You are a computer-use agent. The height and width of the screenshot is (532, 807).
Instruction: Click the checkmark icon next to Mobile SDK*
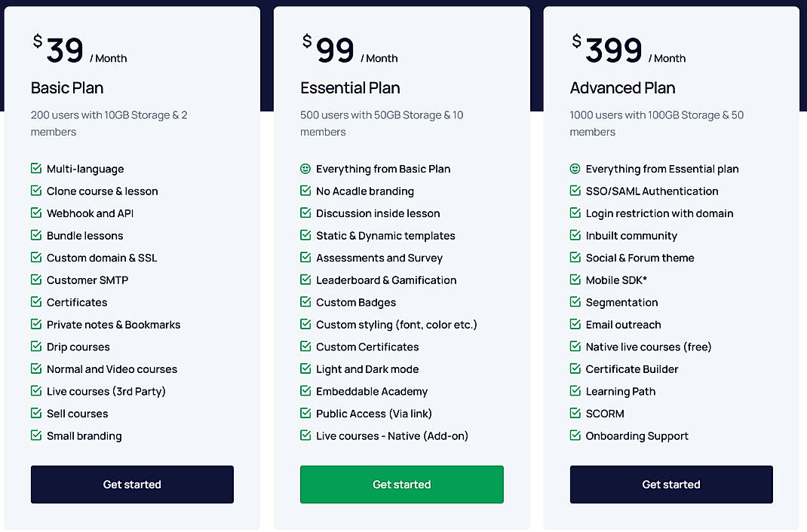pos(575,280)
